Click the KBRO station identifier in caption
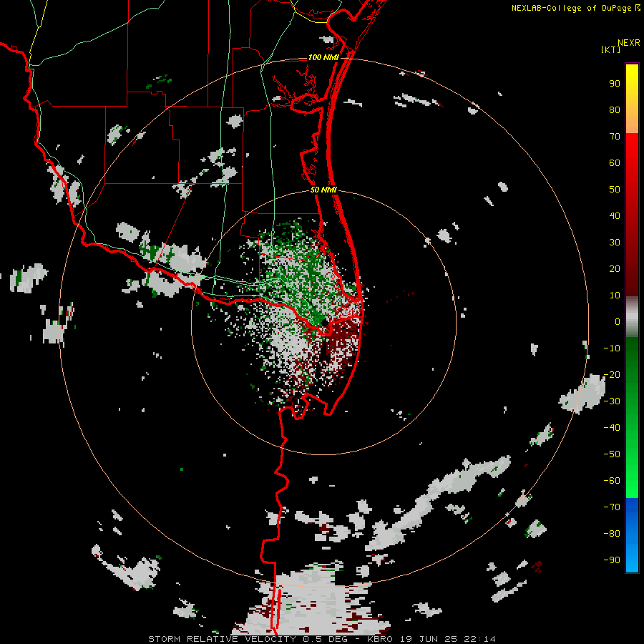Screen dimensions: 644x644 [380, 639]
